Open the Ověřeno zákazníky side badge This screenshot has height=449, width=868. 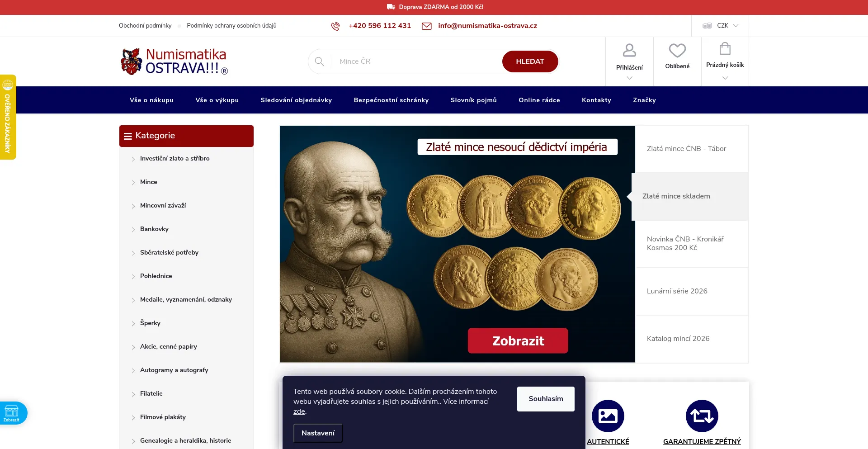(8, 117)
